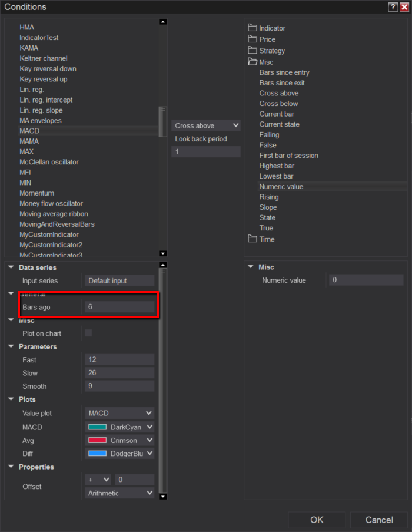Screen dimensions: 412x532
Task: Select MyCustomIndicator2 in the list
Action: [51, 245]
